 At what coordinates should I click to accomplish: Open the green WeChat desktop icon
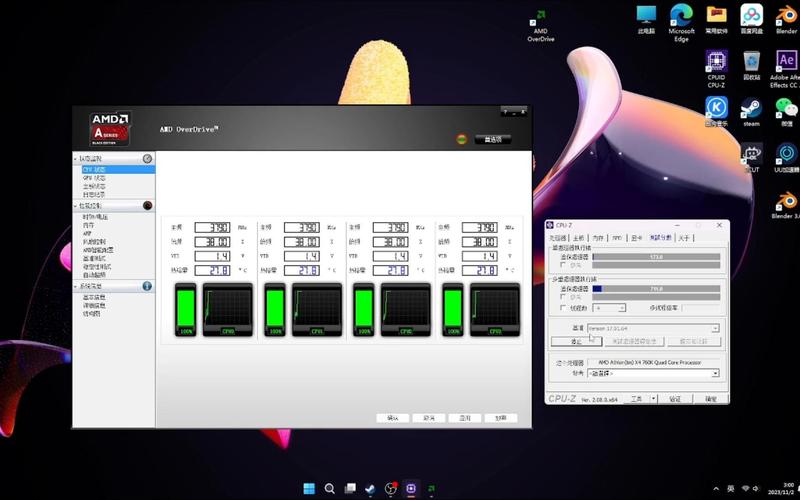click(x=787, y=112)
